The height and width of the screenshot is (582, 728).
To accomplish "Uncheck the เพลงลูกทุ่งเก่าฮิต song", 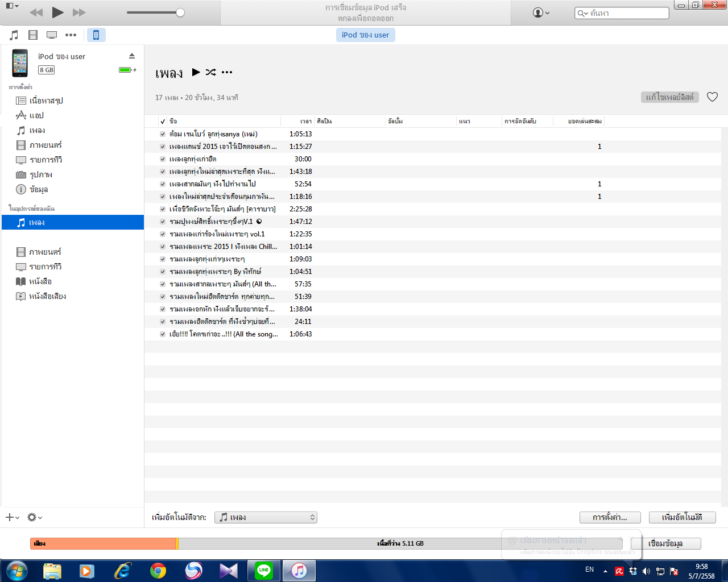I will 163,159.
